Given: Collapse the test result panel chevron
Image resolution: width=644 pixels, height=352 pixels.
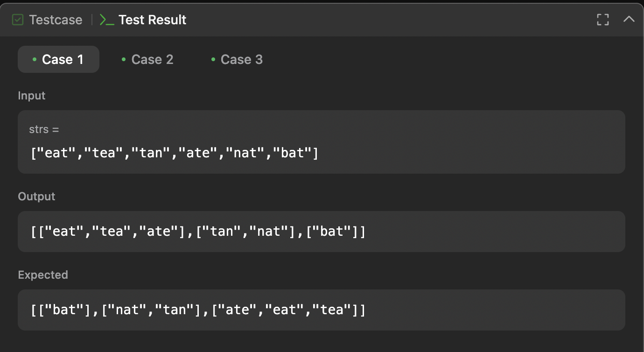Looking at the screenshot, I should point(629,19).
